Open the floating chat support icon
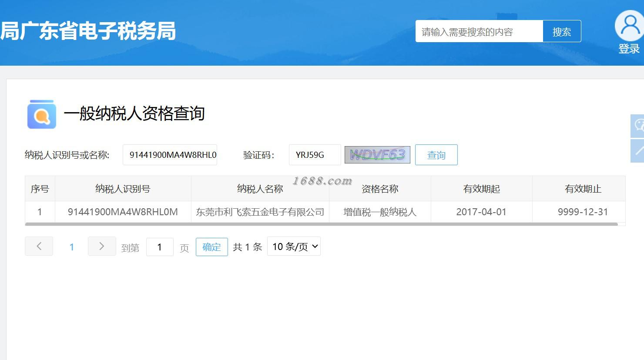Screen dimensions: 644x360 coord(638,126)
